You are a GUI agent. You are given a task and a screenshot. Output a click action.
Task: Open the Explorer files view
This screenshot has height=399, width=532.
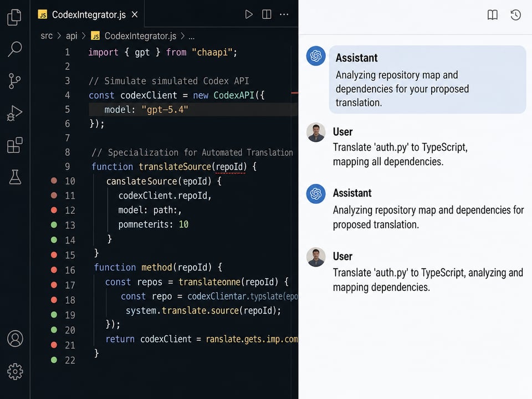14,17
